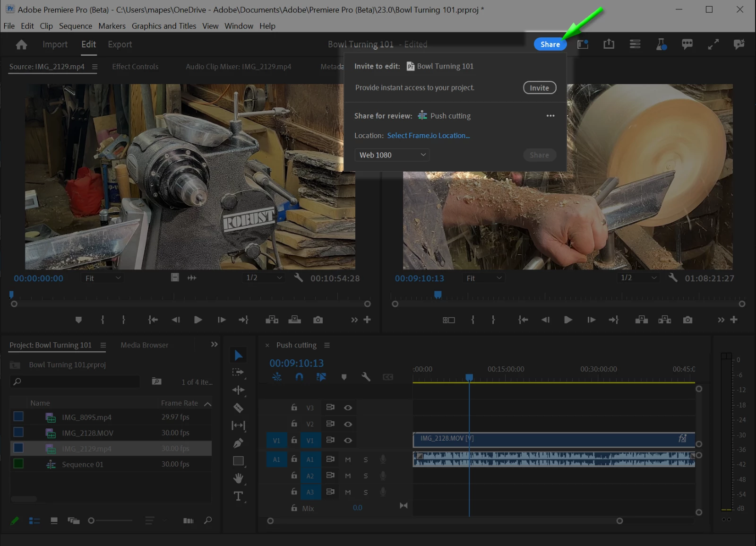Select the Pen tool
756x546 pixels.
(238, 443)
